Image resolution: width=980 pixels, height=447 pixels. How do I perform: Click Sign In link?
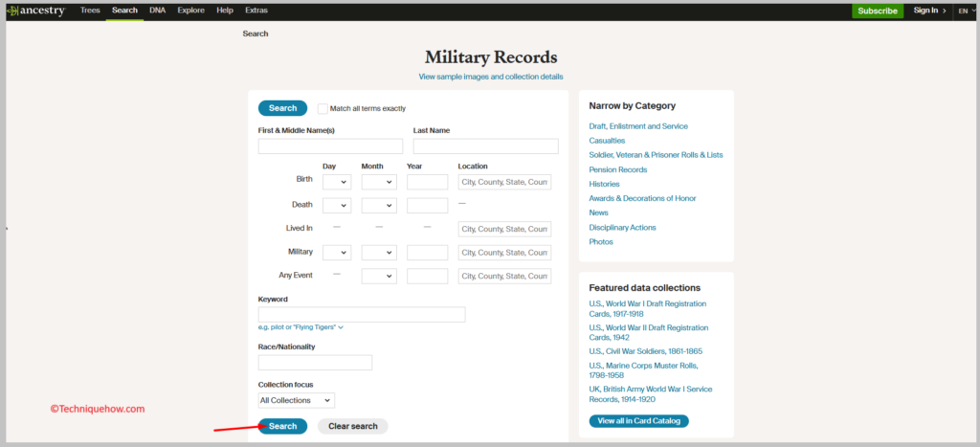tap(929, 11)
